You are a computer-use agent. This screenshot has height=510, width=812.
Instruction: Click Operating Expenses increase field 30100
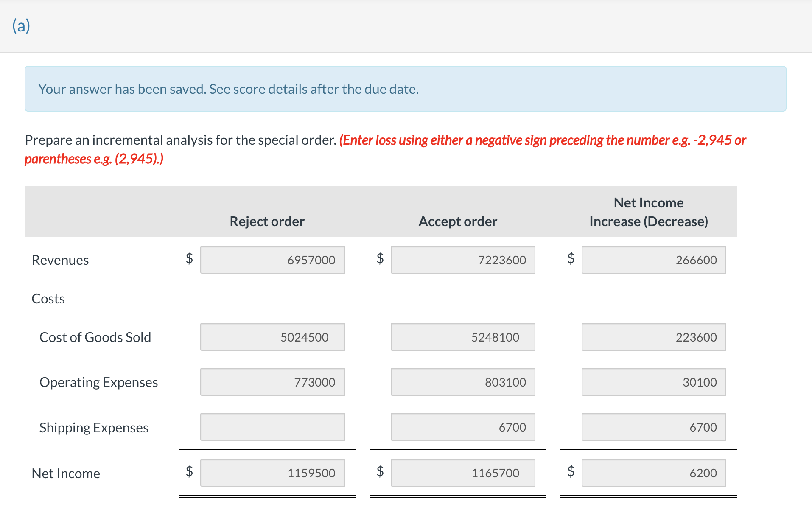654,382
